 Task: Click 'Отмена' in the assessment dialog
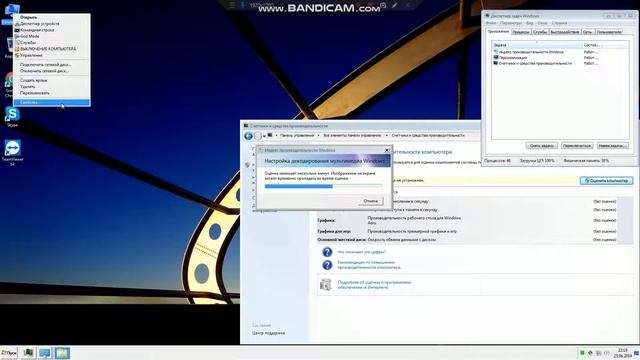(x=370, y=201)
